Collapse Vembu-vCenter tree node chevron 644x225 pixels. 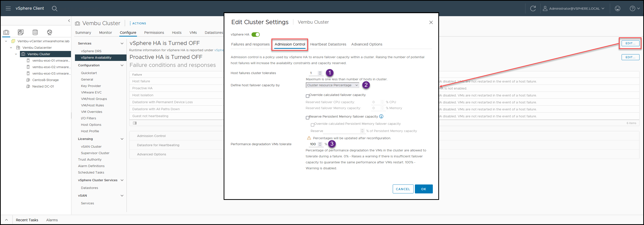6,41
